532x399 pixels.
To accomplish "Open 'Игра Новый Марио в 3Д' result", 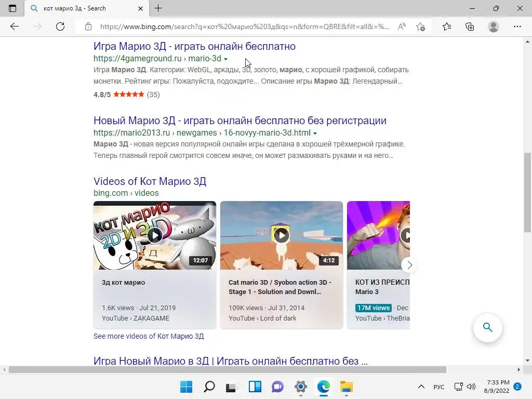I will pos(230,361).
